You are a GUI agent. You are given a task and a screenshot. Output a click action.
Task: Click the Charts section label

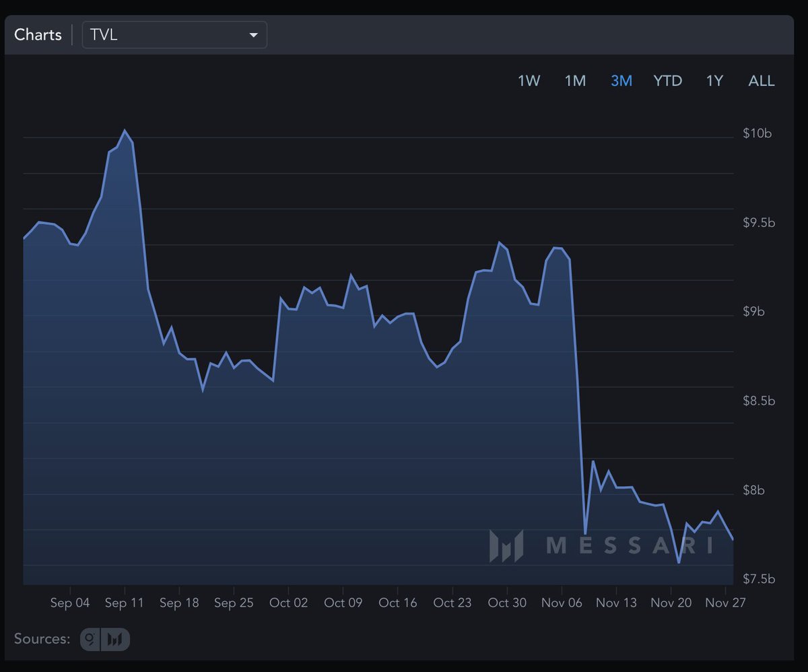(38, 34)
